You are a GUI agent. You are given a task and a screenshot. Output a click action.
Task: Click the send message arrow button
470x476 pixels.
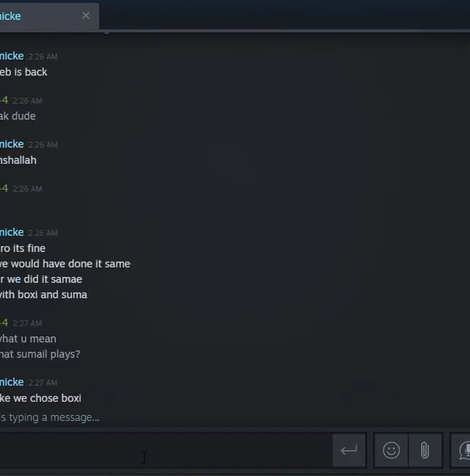click(x=349, y=450)
